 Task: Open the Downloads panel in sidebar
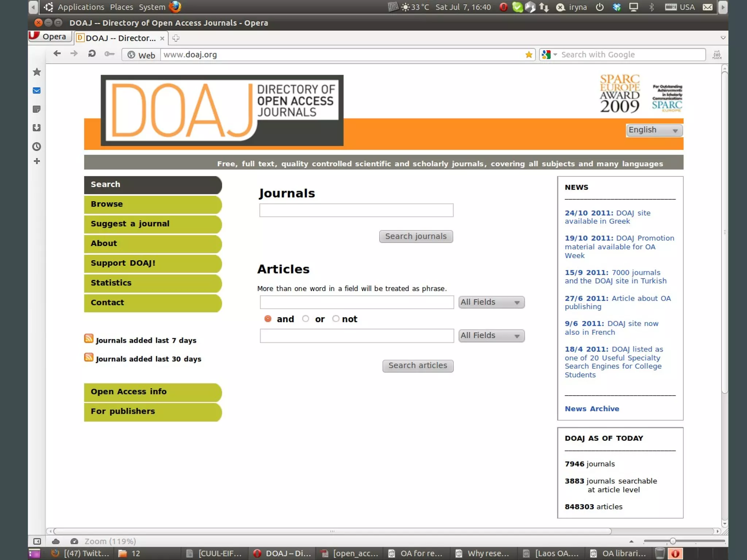point(37,128)
